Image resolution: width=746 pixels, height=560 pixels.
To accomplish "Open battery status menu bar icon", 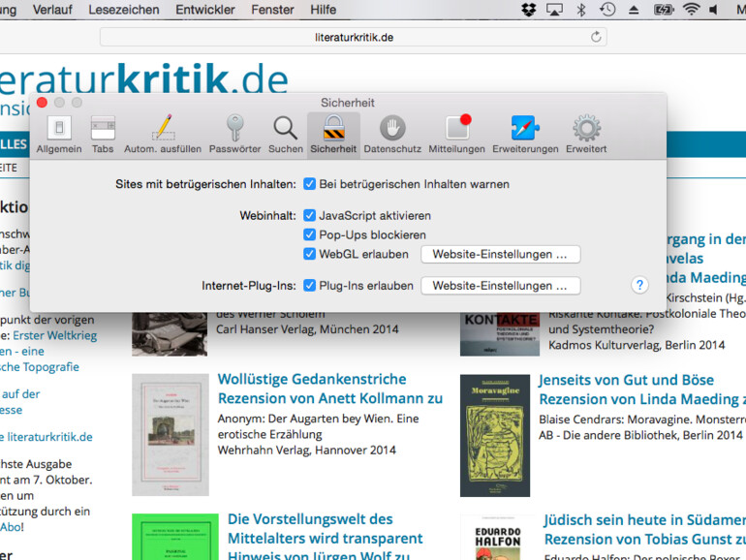I will [x=664, y=10].
